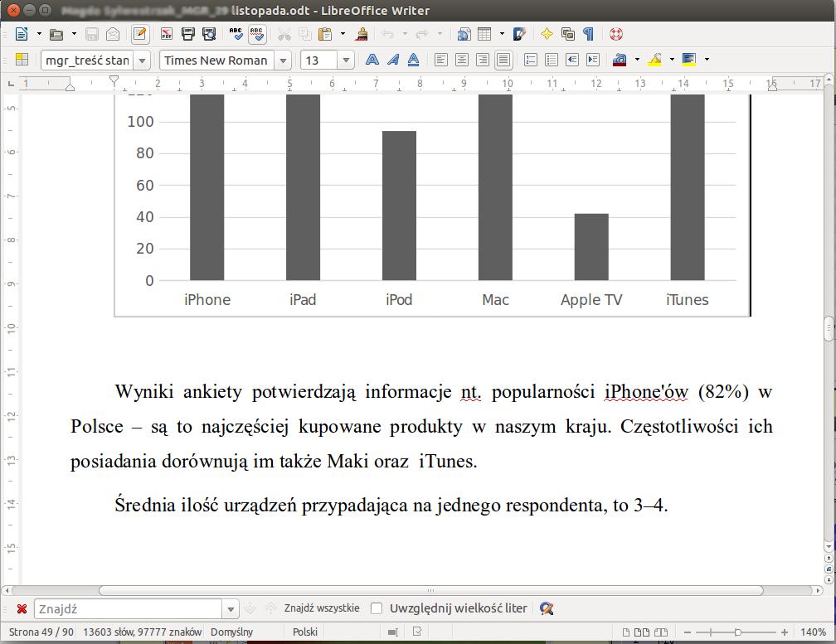
Task: Open the Gallery icon
Action: click(x=568, y=35)
